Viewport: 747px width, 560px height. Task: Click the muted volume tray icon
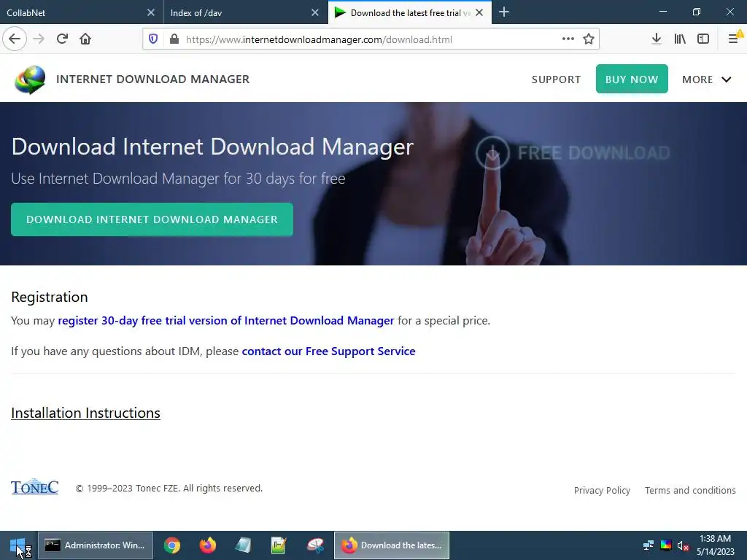[683, 545]
